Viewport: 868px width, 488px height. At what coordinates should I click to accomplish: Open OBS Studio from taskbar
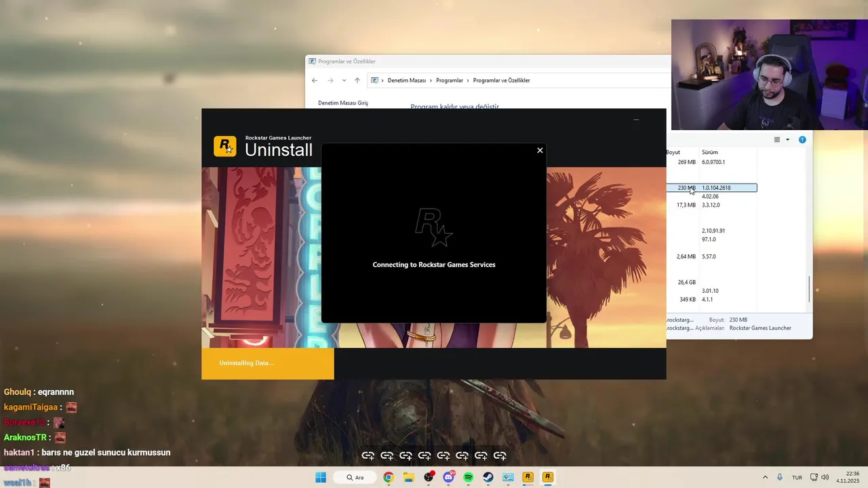pos(429,477)
